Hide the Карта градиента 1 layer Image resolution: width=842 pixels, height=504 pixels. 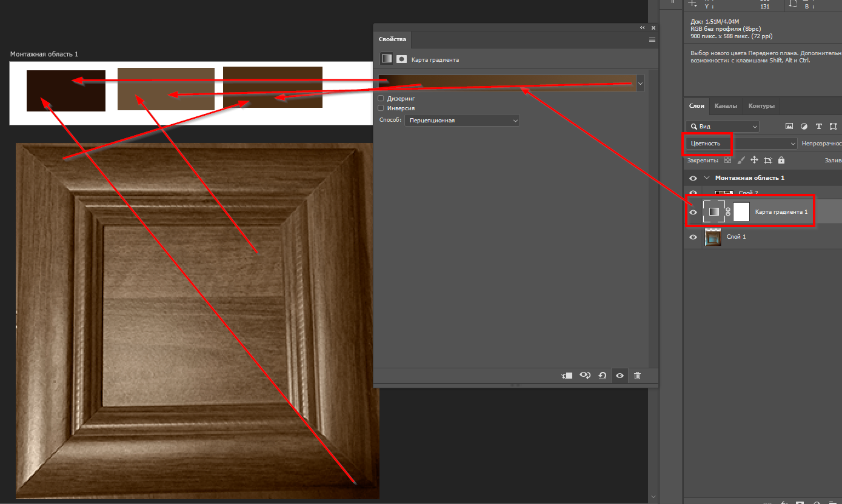tap(693, 213)
